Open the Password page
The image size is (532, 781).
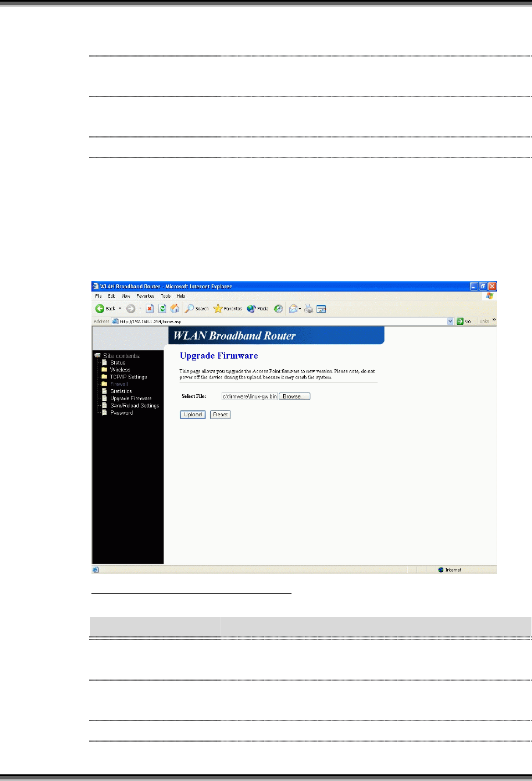(x=121, y=413)
